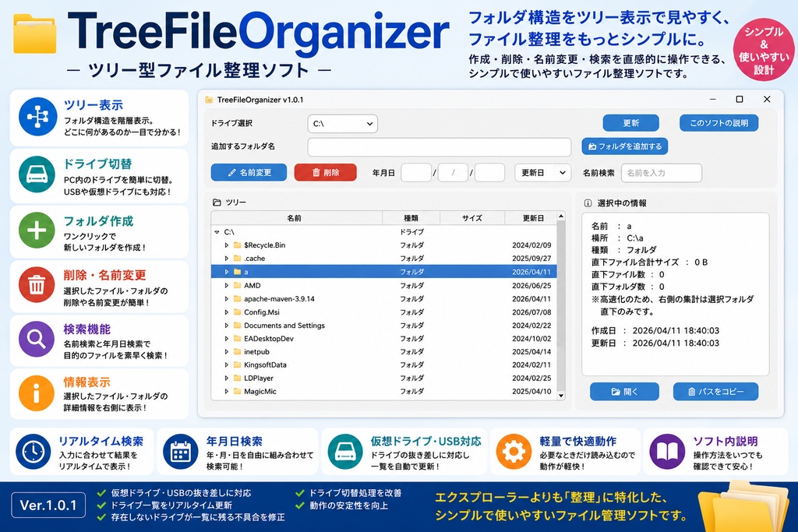The image size is (798, 532).
Task: Click the realtime-search clock icon
Action: pos(34,452)
